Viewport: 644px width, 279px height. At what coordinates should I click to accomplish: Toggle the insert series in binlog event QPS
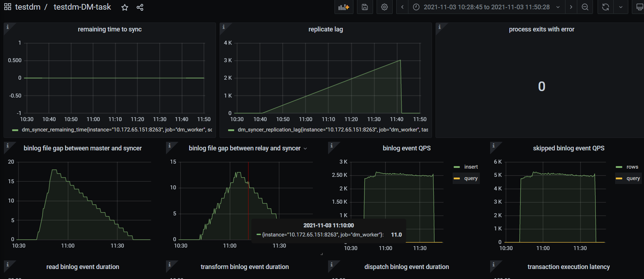pyautogui.click(x=471, y=167)
